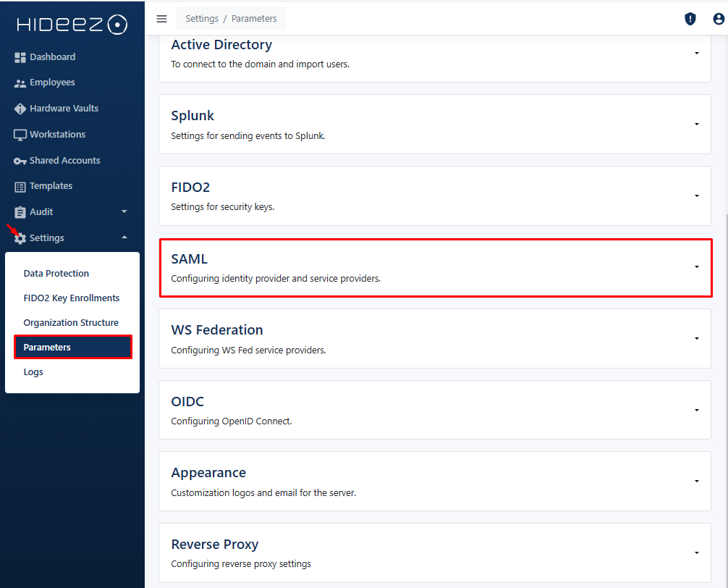Toggle the hamburger sidebar menu
Image resolution: width=728 pixels, height=588 pixels.
161,19
